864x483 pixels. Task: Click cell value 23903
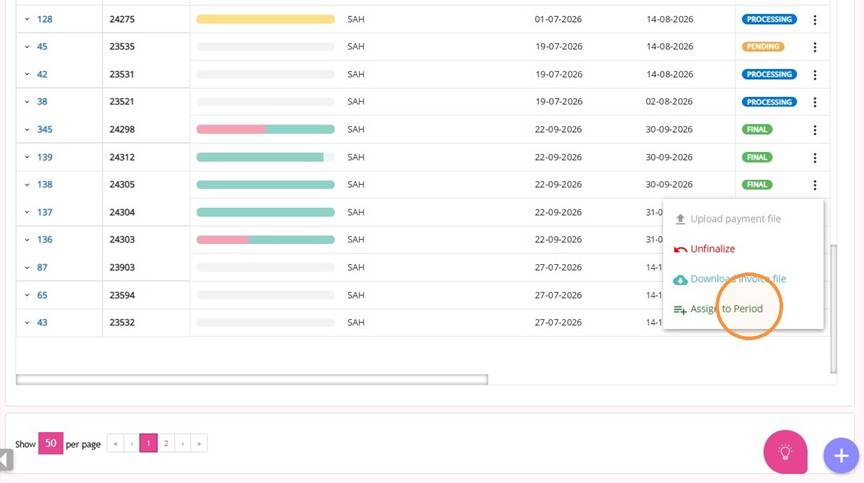pos(122,268)
